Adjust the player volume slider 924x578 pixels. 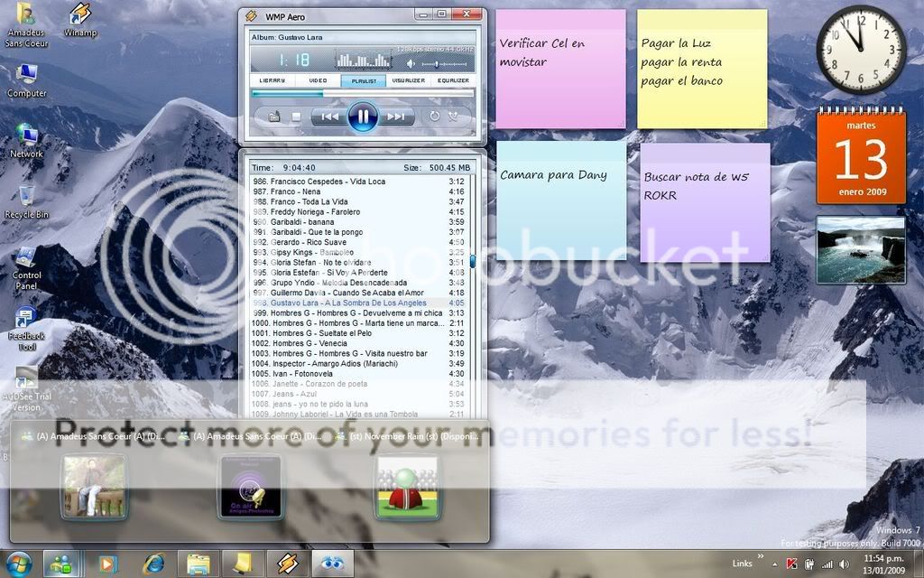pyautogui.click(x=445, y=64)
